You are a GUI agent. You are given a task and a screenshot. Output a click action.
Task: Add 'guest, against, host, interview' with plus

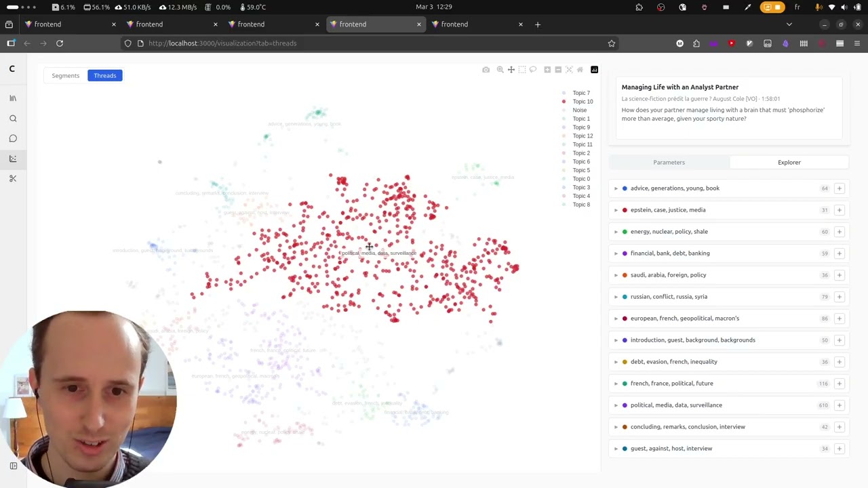pos(839,449)
